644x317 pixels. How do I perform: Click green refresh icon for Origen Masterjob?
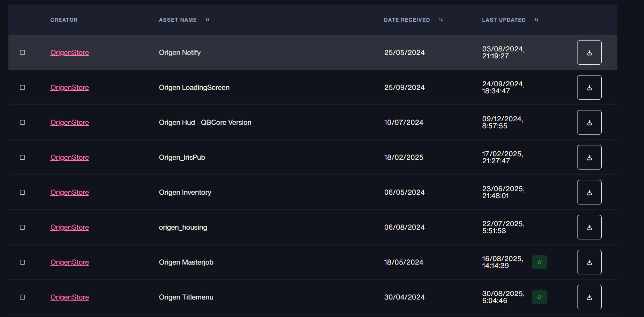pos(539,262)
